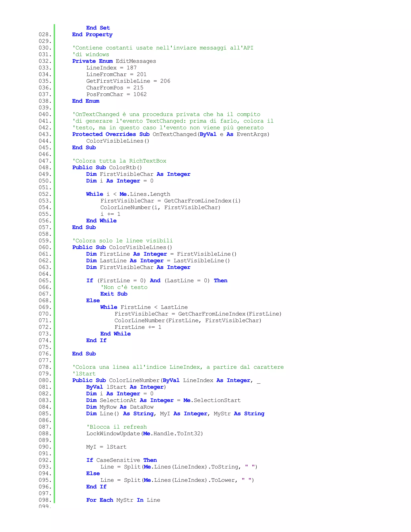Click 'Dim MyRow As DataRow' line
This screenshot has width=411, height=532.
(120, 407)
